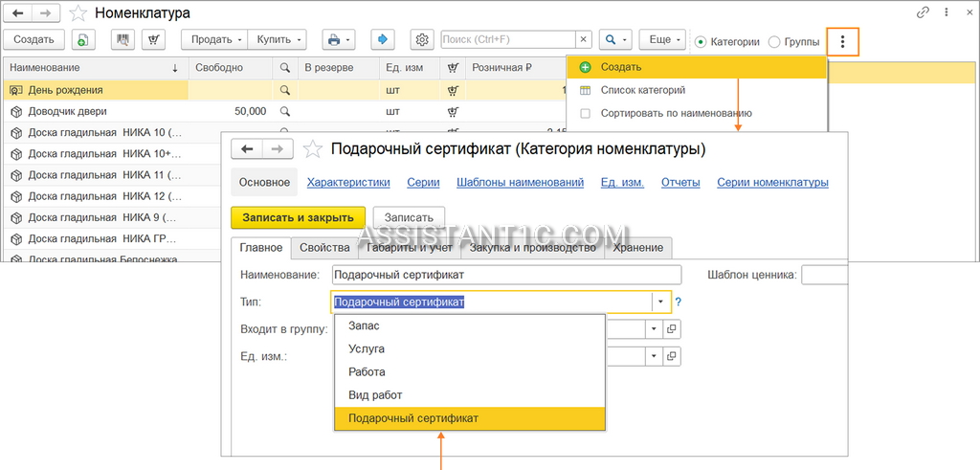
Task: Click the Записать button
Action: pyautogui.click(x=409, y=217)
